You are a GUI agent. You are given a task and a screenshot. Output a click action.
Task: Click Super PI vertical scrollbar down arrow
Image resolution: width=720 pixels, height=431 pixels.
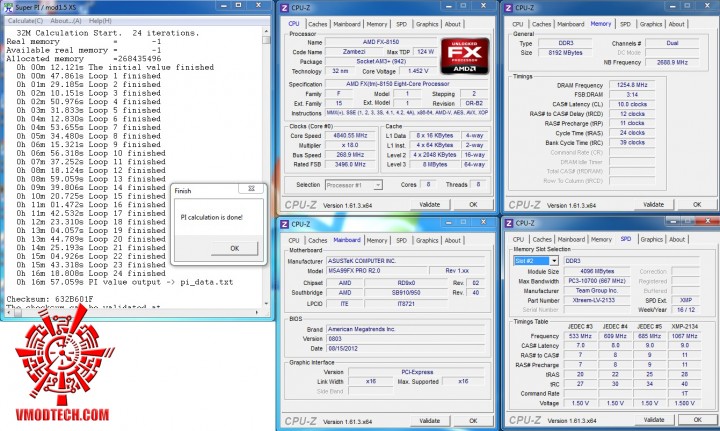266,304
